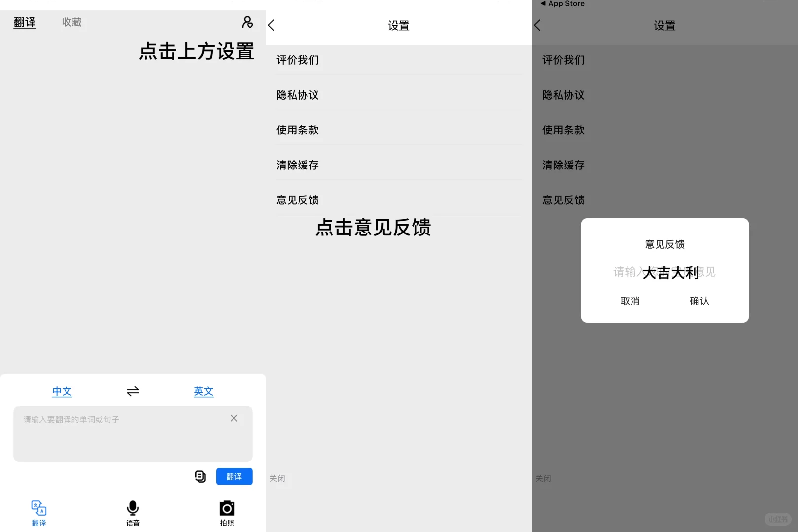Select 英文 as the target language
The width and height of the screenshot is (798, 532).
point(203,391)
